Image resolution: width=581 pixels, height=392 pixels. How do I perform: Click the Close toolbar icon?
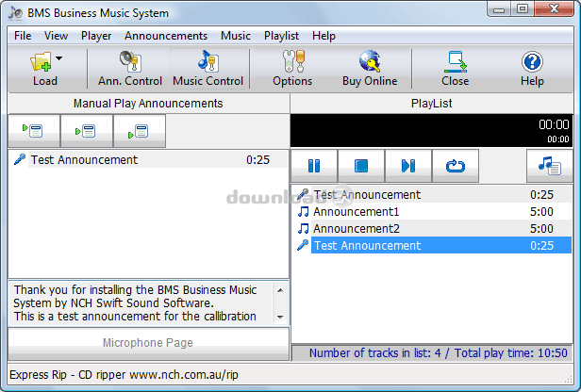[x=456, y=61]
